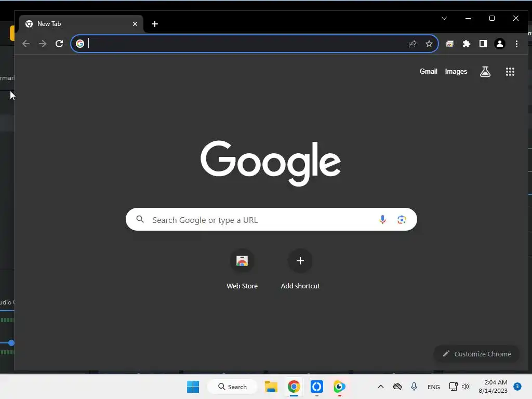Screen dimensions: 532x399
Task: Focus the Chrome address bar
Action: tap(255, 44)
